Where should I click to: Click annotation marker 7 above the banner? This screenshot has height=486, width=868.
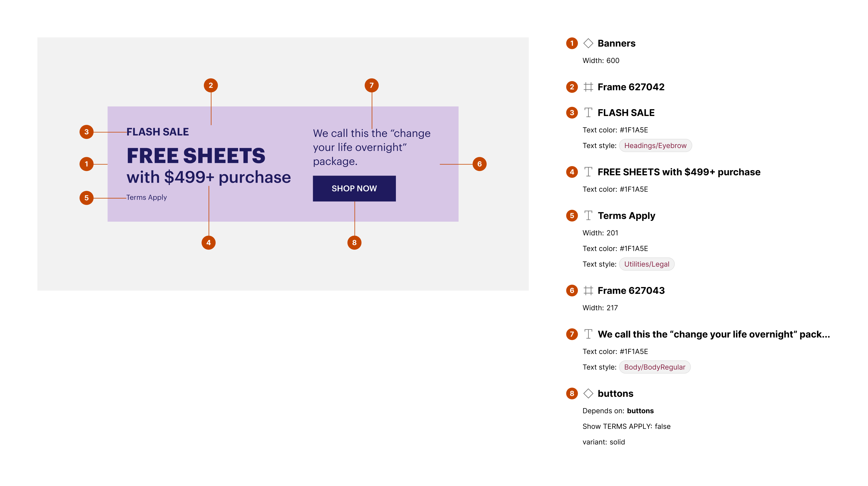[371, 86]
